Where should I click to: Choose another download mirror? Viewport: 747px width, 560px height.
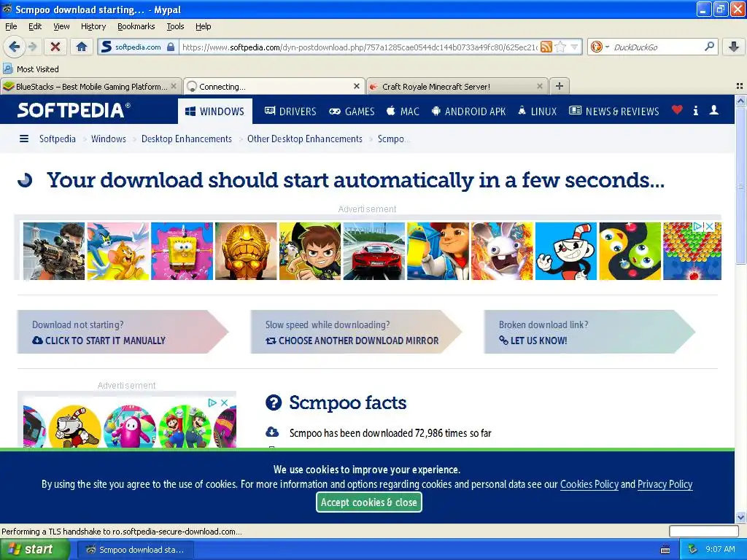coord(356,332)
